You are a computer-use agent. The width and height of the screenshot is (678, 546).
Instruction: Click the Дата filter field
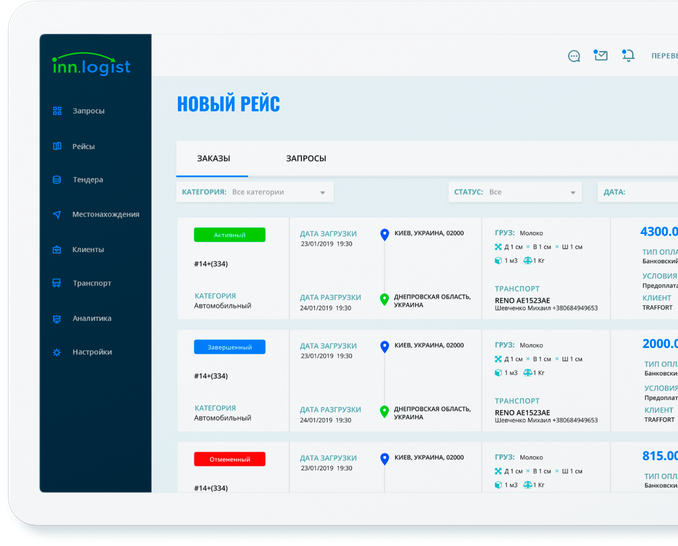click(x=638, y=192)
